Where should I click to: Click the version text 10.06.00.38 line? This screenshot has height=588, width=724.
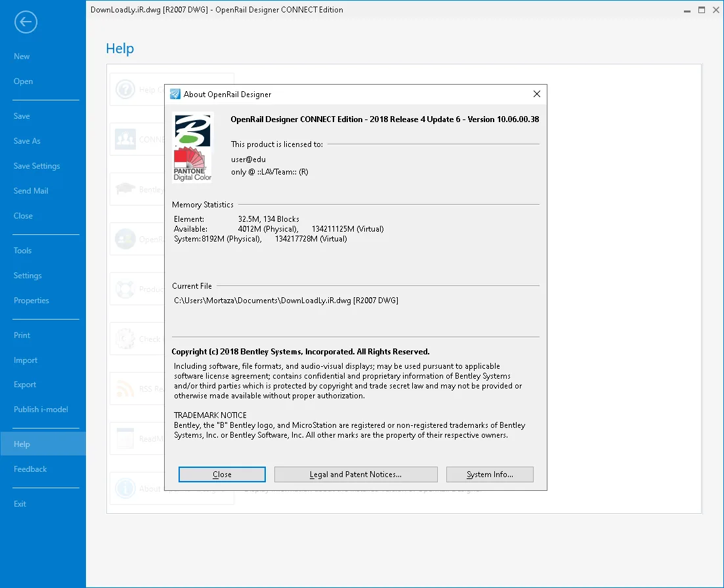coord(385,119)
